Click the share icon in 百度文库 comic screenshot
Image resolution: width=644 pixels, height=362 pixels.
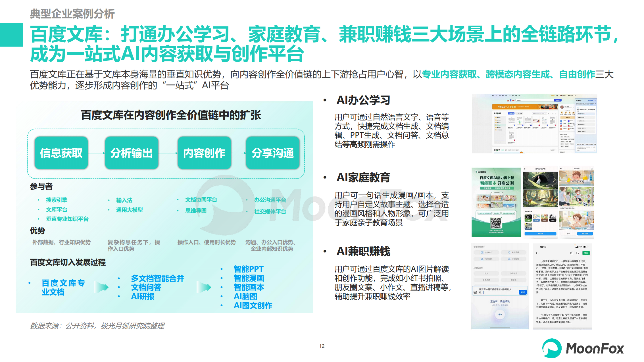point(592,169)
